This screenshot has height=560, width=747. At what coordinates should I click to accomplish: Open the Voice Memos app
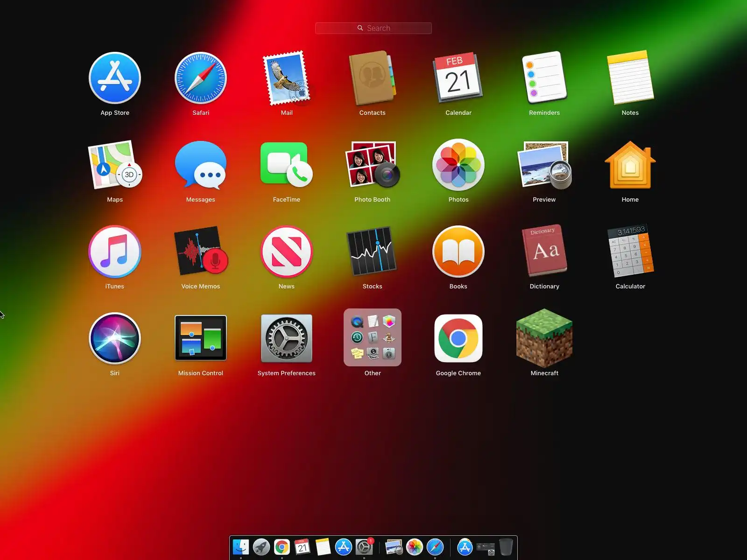[x=201, y=251]
